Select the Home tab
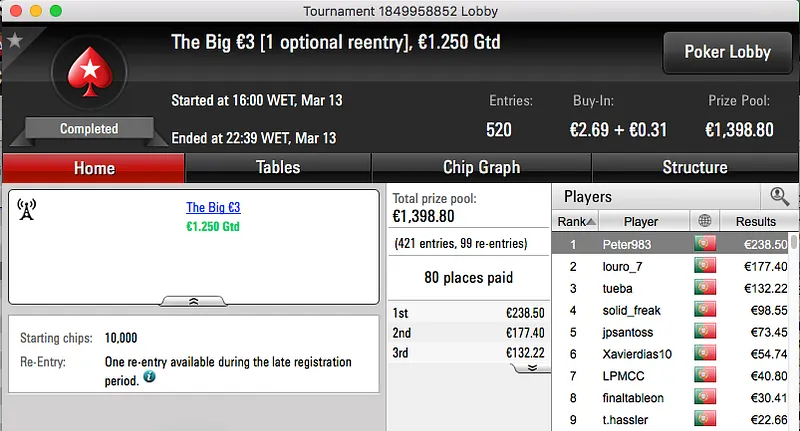 click(x=94, y=167)
